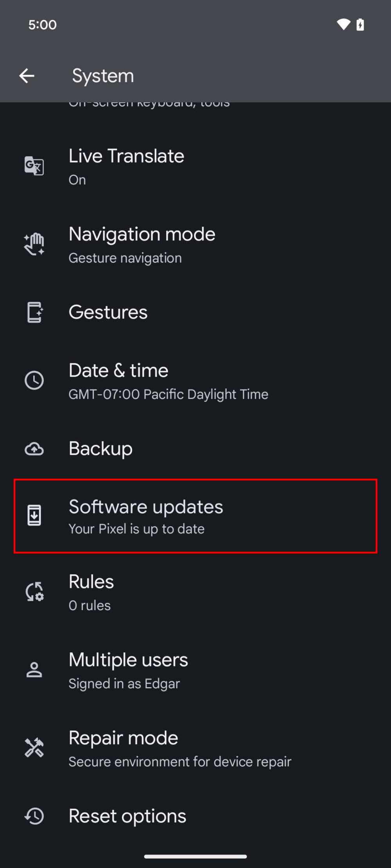Tap the Multiple users person icon
This screenshot has height=868, width=391.
(x=34, y=670)
